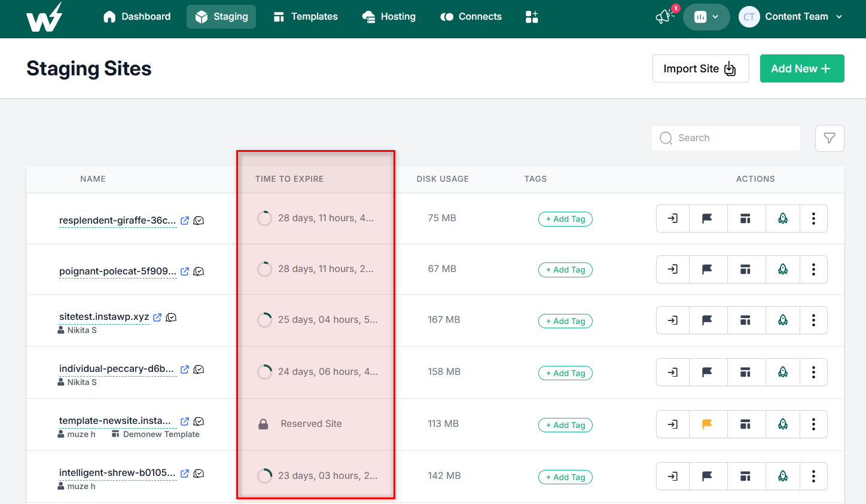Toggle the reserve flag for resplendent-giraffe
Screen dimensions: 866x504
pyautogui.click(x=707, y=218)
